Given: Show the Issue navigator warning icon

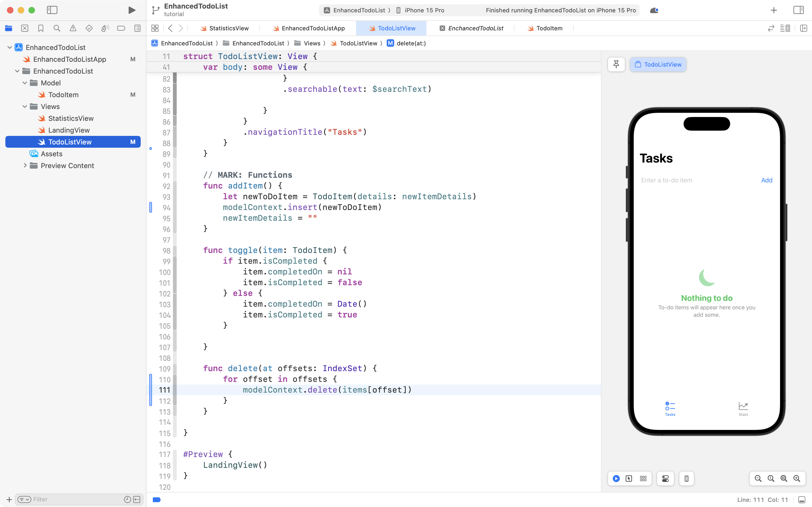Looking at the screenshot, I should click(x=73, y=28).
